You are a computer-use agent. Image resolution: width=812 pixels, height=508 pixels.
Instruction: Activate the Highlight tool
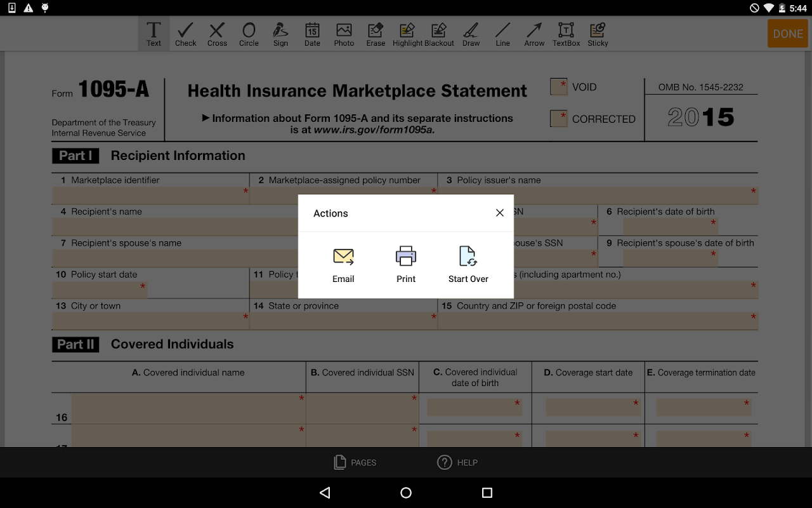(407, 34)
